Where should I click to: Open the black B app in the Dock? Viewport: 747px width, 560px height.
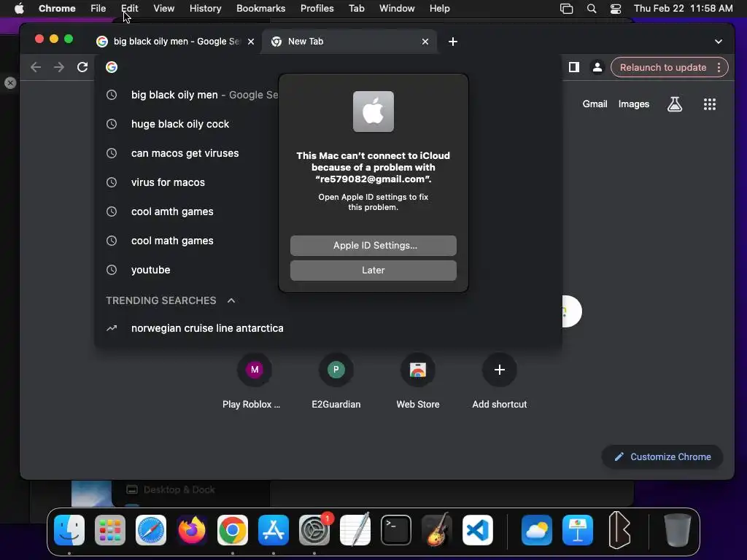(x=619, y=530)
